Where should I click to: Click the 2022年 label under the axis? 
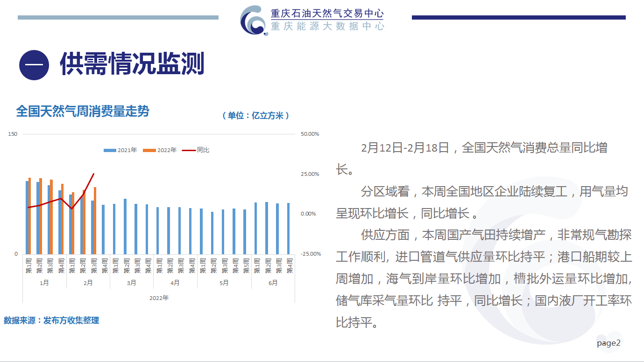coord(159,298)
